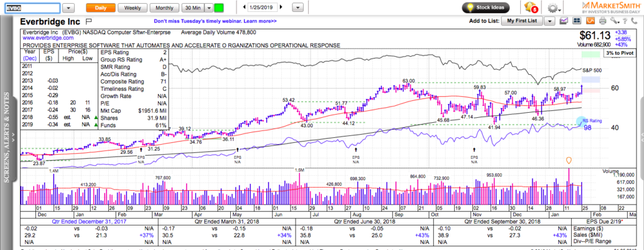644x250 pixels.
Task: Click the 1.5M volume spike label
Action: coord(300,169)
